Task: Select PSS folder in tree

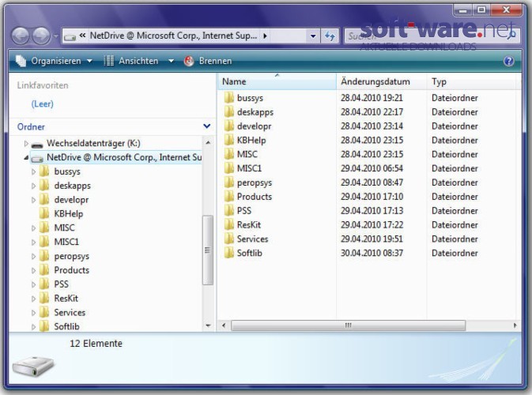Action: (62, 284)
